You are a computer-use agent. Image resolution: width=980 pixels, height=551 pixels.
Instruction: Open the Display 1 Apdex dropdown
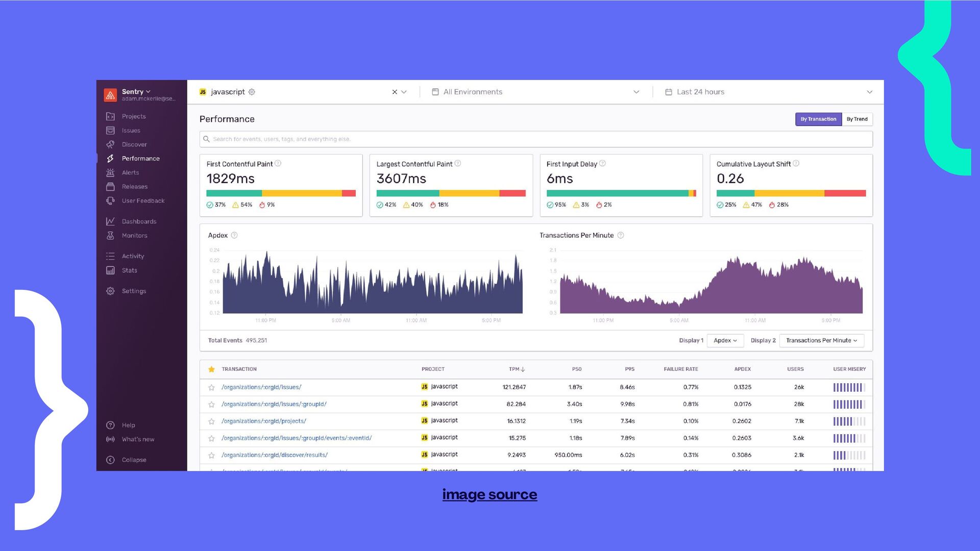click(x=725, y=340)
